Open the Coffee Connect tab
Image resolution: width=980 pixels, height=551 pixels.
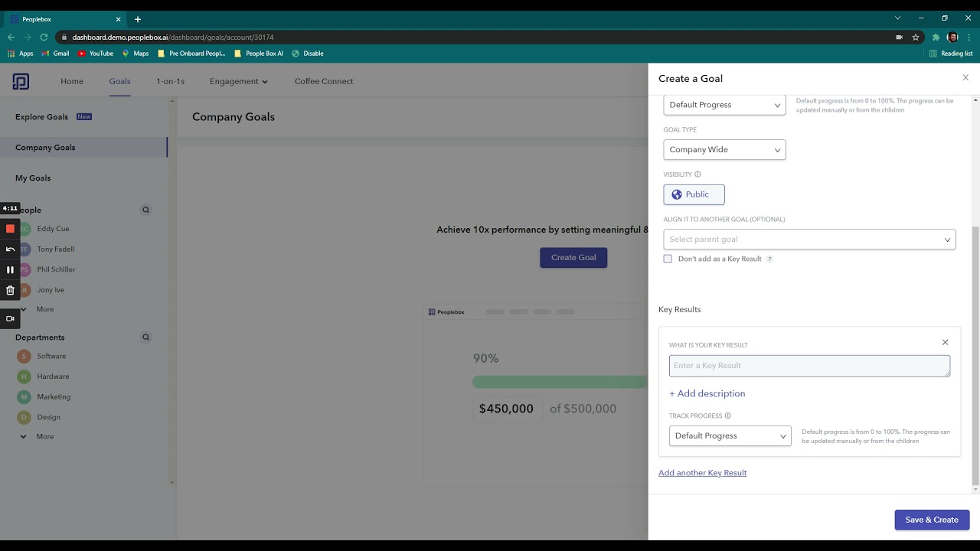click(x=324, y=81)
